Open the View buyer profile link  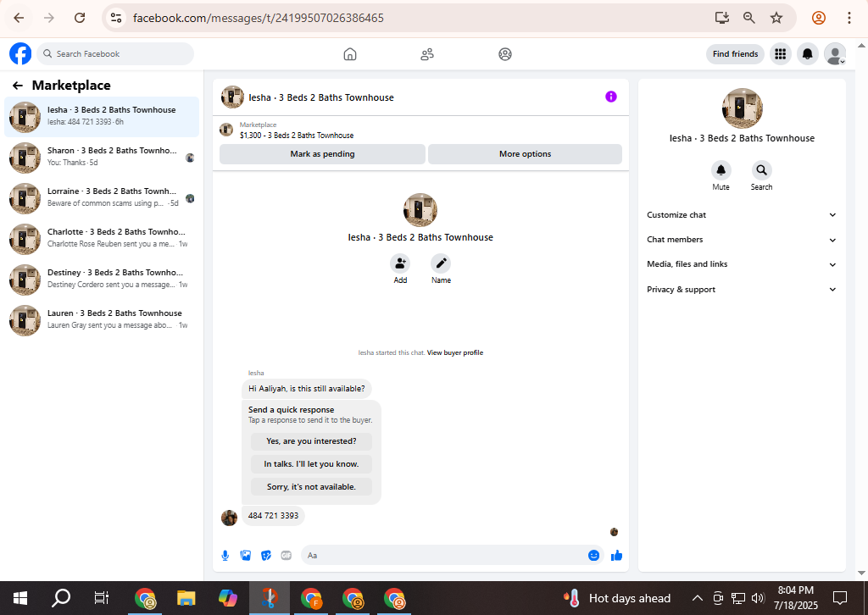tap(455, 352)
